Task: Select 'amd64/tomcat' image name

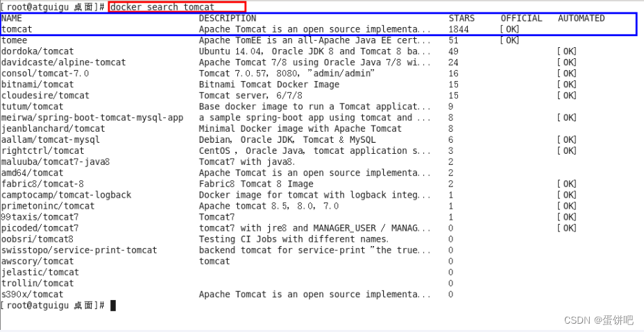Action: pos(33,173)
